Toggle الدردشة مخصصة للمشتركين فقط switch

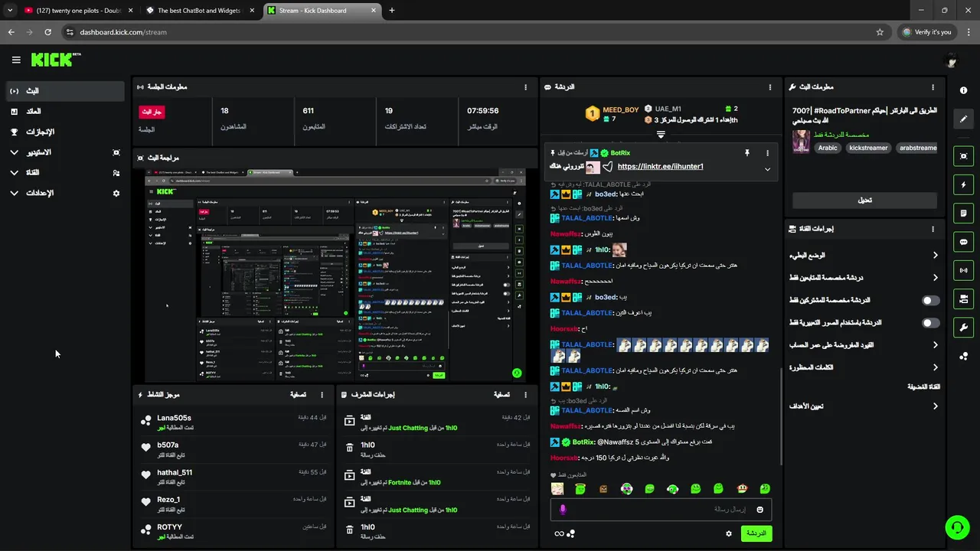[x=930, y=301]
